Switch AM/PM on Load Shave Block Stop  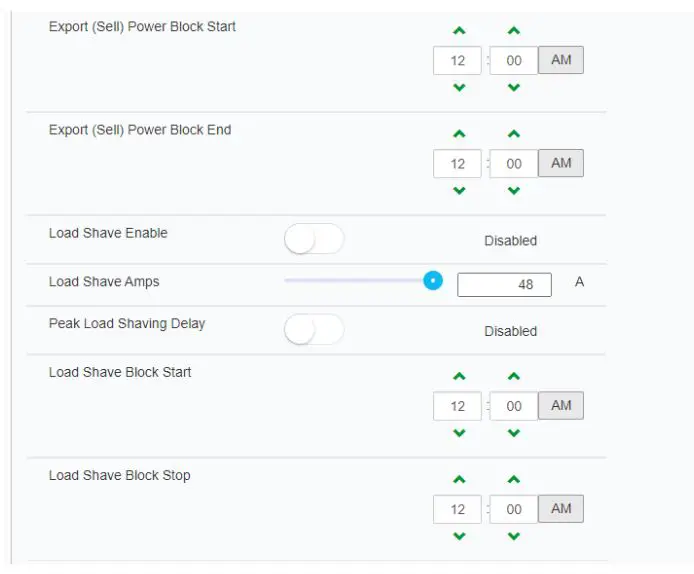tap(561, 508)
